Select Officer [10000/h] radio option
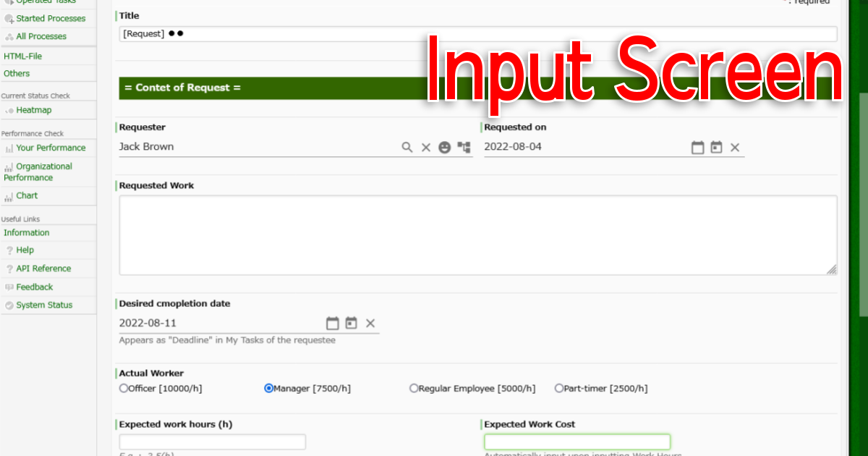Image resolution: width=868 pixels, height=456 pixels. 124,389
